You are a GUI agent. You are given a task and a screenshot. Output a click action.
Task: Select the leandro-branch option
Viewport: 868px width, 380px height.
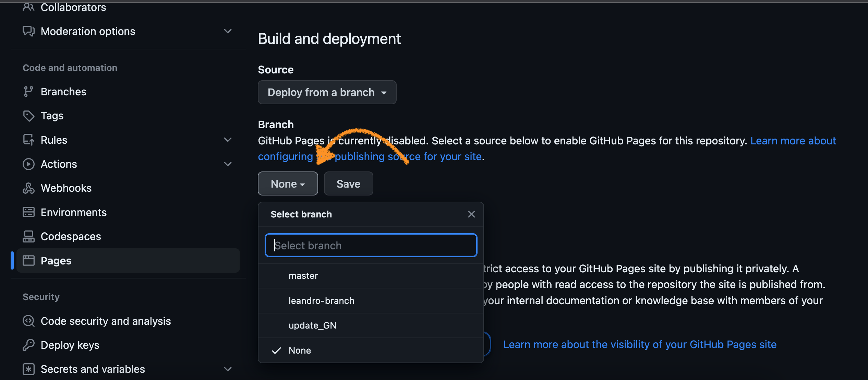tap(371, 301)
